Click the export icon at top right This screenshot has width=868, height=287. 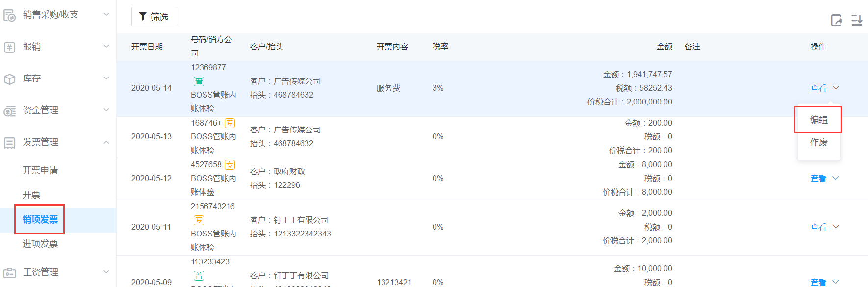coord(837,20)
